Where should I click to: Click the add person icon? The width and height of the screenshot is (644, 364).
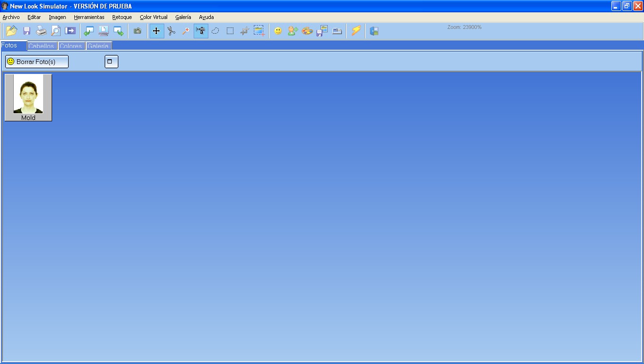[x=293, y=31]
